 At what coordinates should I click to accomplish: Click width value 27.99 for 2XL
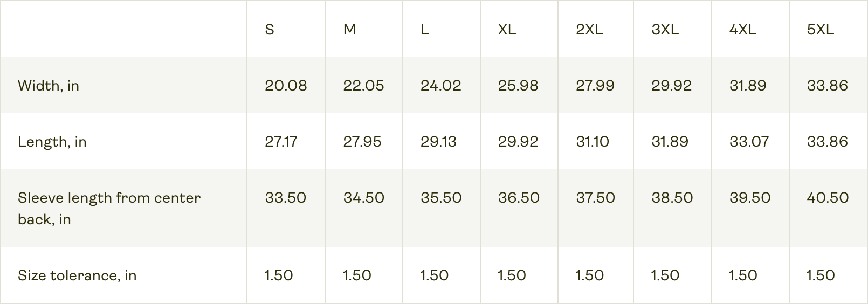pyautogui.click(x=595, y=86)
